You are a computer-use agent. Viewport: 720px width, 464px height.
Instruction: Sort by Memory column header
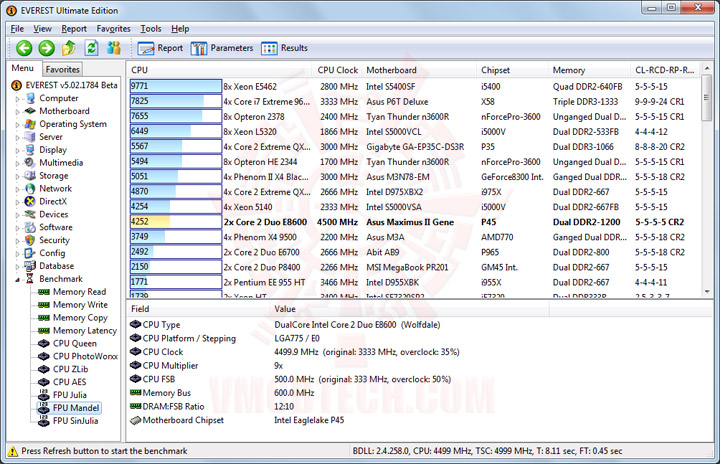click(x=590, y=70)
